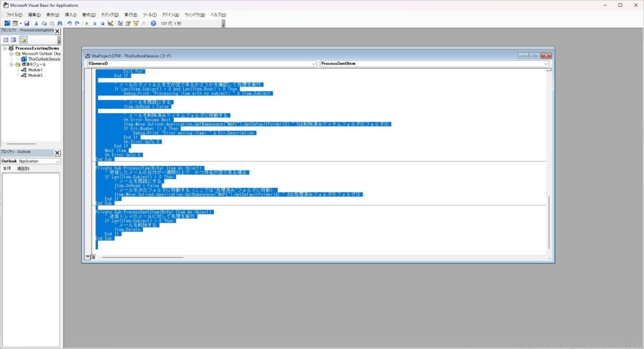Switch to the 項目別 properties tab
This screenshot has height=349, width=644.
(23, 169)
